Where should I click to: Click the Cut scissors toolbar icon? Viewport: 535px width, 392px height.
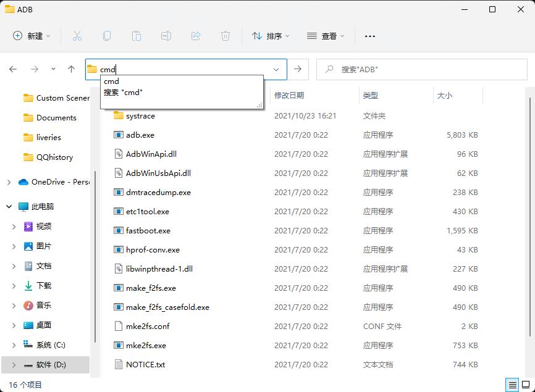click(x=77, y=36)
